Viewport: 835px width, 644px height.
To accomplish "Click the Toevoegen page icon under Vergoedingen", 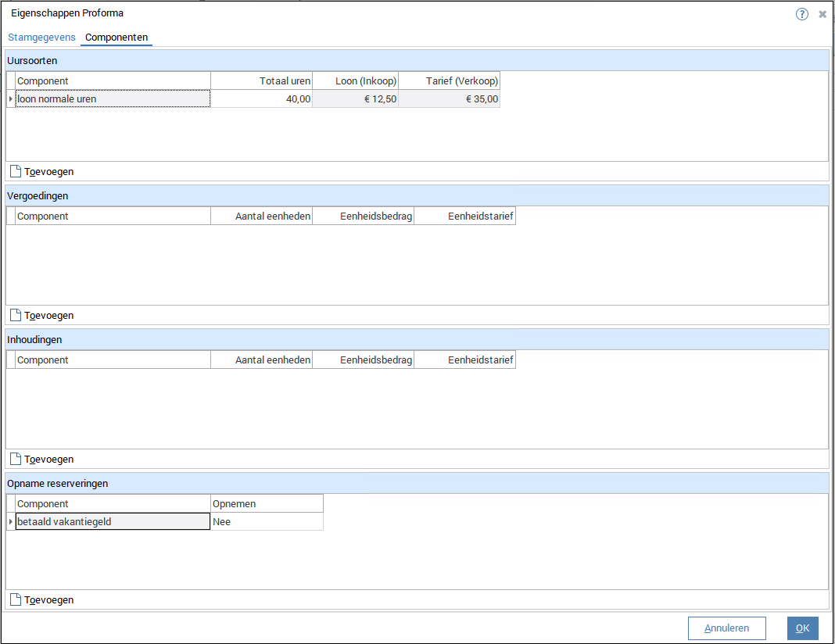I will tap(15, 316).
